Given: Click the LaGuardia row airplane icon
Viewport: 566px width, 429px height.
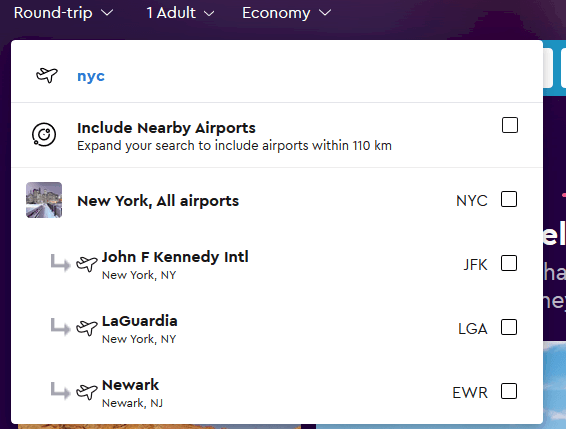Looking at the screenshot, I should pyautogui.click(x=87, y=328).
